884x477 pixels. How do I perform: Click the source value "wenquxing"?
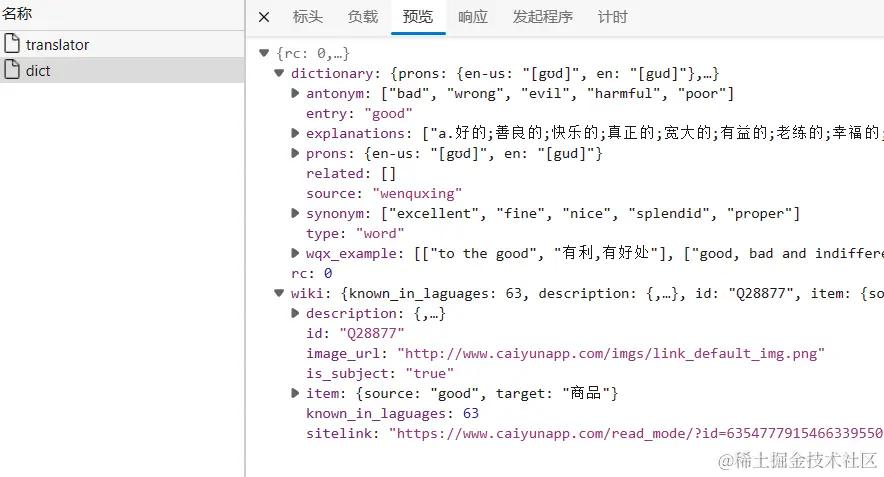(x=417, y=193)
